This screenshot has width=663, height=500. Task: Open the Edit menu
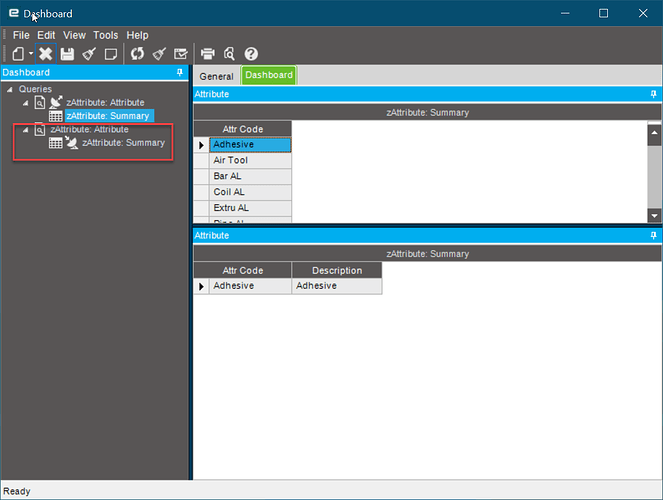coord(46,35)
